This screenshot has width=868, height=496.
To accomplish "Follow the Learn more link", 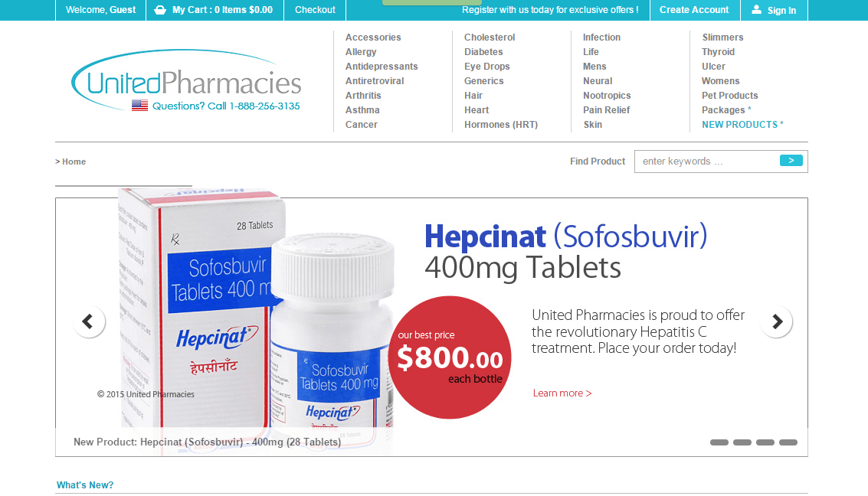I will (x=562, y=393).
